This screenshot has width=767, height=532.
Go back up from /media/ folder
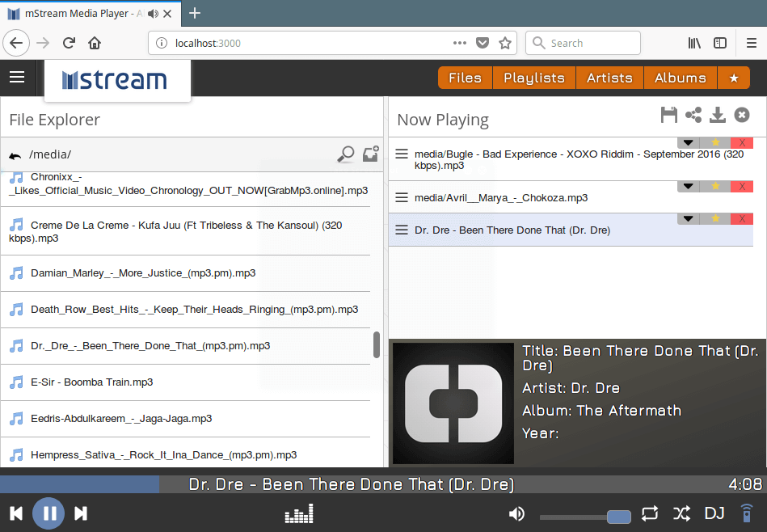click(15, 155)
